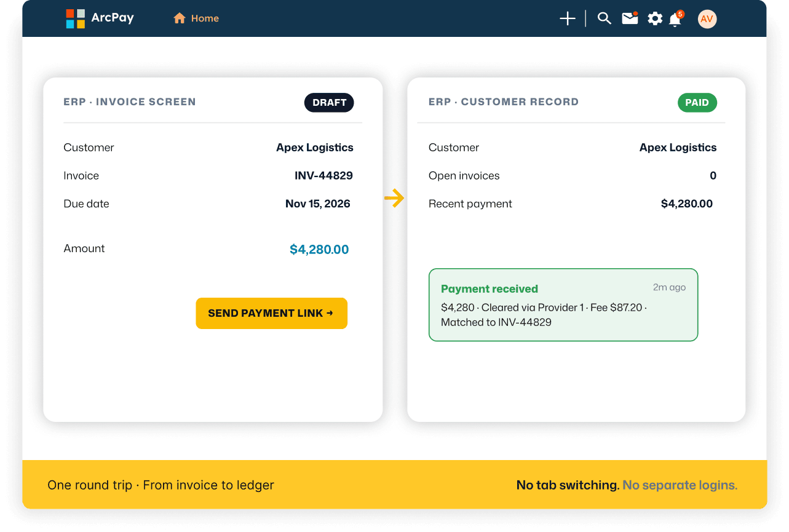Click the Open invoices label

[464, 176]
